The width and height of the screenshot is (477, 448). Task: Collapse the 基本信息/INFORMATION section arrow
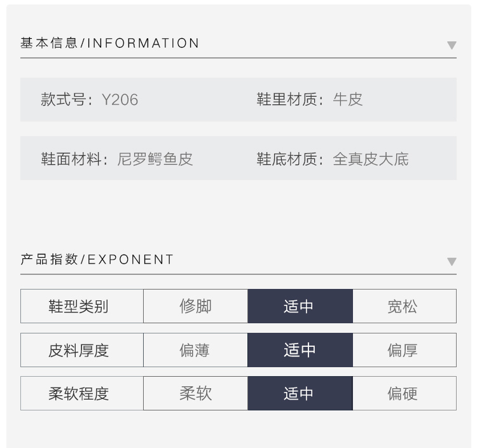452,45
